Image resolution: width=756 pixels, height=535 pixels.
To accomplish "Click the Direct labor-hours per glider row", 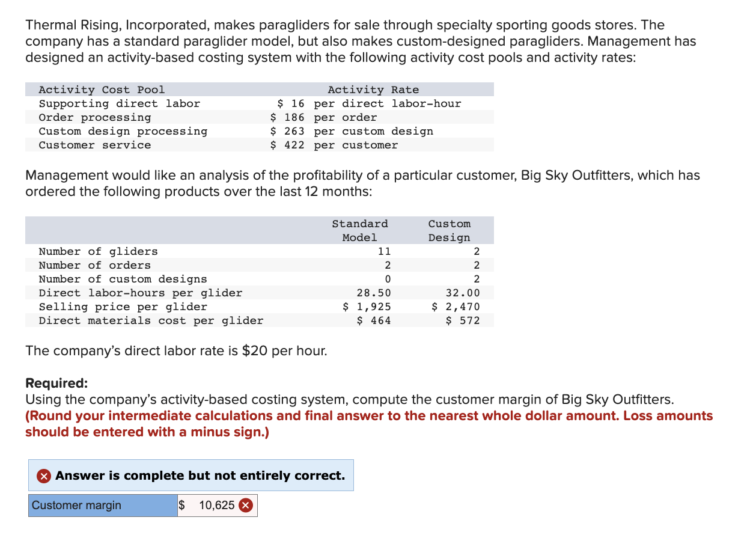I will tap(141, 293).
